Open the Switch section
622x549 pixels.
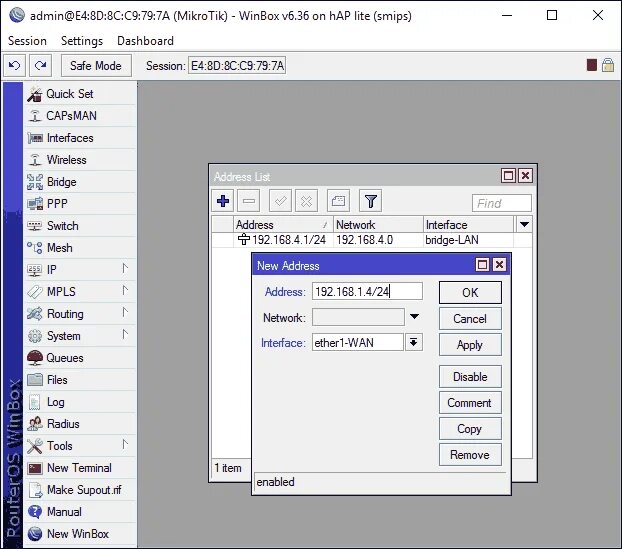(x=79, y=226)
